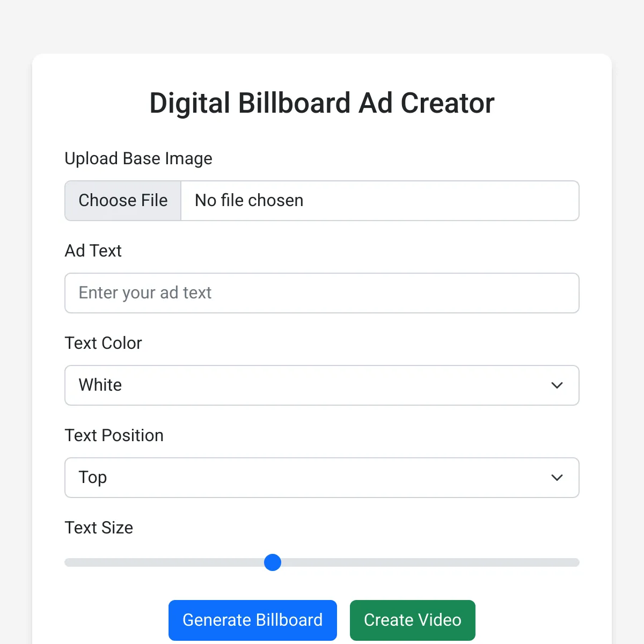
Task: Click the 'Upload Base Image' label
Action: 138,159
